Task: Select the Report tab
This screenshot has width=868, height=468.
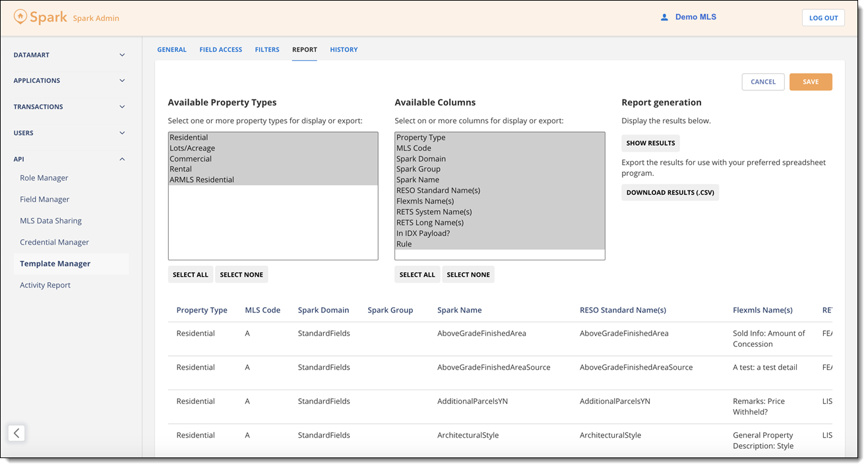Action: (305, 49)
